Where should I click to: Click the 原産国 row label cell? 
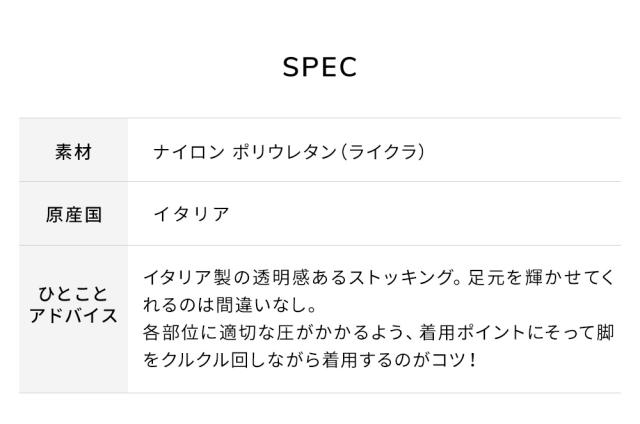coord(73,214)
